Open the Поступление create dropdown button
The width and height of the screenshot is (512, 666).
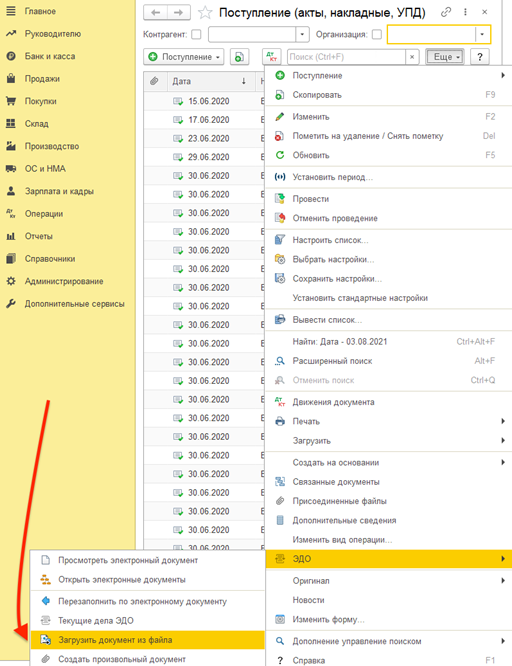tap(184, 56)
